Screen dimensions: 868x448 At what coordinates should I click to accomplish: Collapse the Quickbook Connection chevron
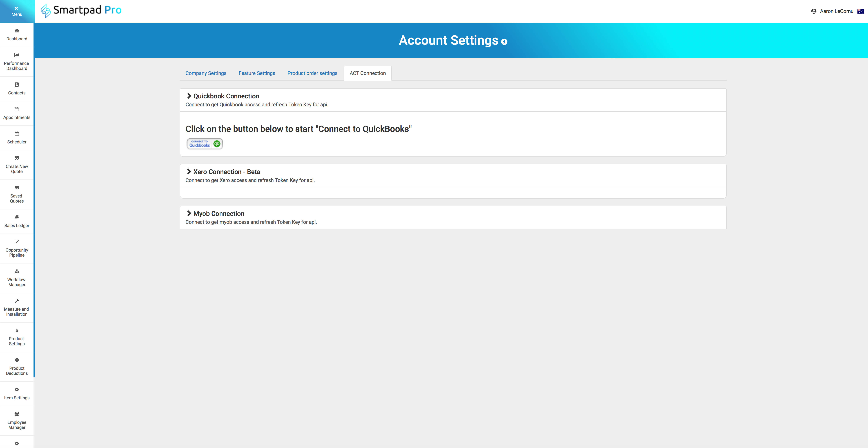coord(189,96)
